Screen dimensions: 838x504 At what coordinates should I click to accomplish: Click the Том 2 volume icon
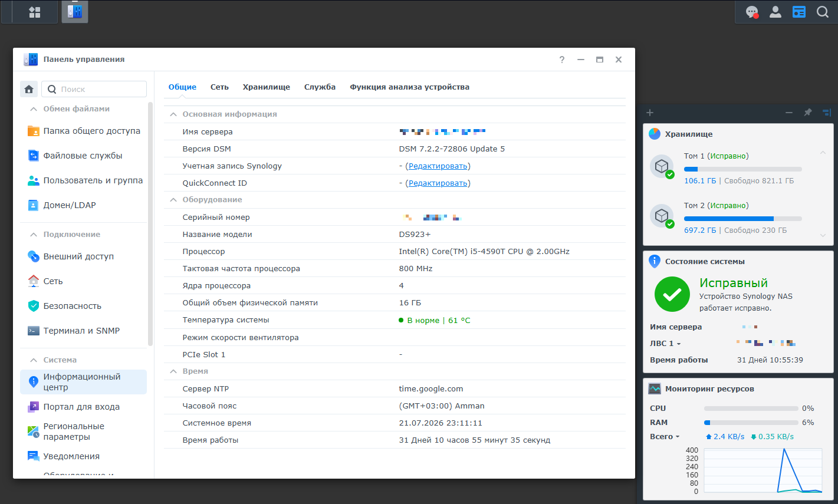[x=662, y=216]
